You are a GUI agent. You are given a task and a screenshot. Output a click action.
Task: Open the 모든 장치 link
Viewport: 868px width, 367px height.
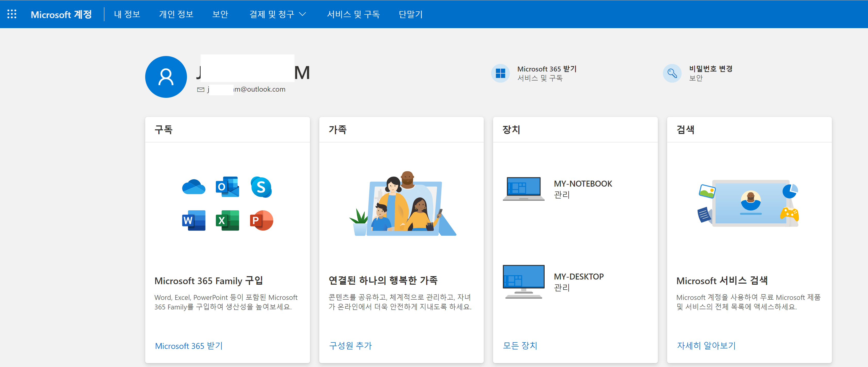pyautogui.click(x=520, y=346)
